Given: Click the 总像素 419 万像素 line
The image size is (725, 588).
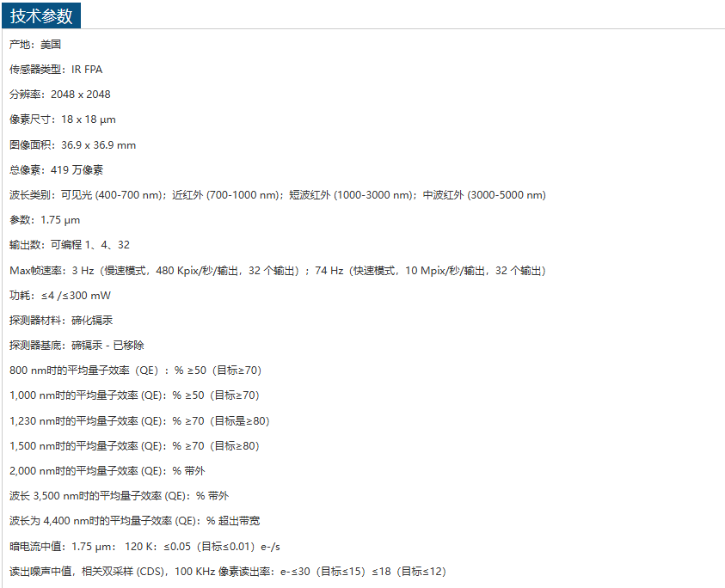Looking at the screenshot, I should (57, 170).
